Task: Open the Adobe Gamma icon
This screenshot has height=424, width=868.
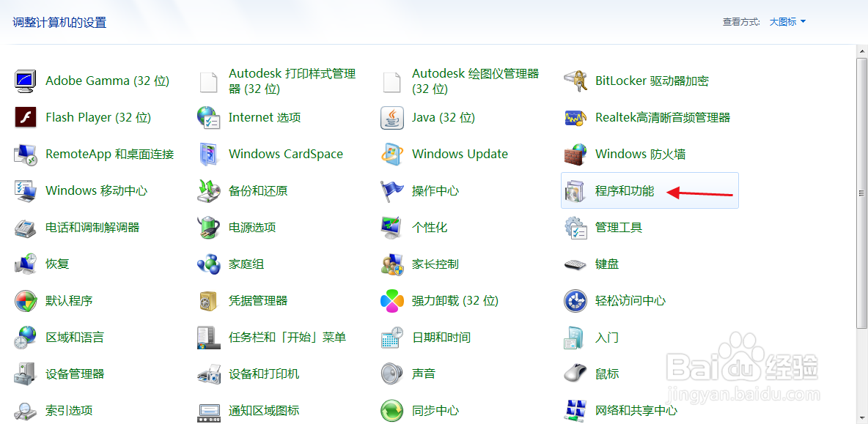Action: (25, 81)
